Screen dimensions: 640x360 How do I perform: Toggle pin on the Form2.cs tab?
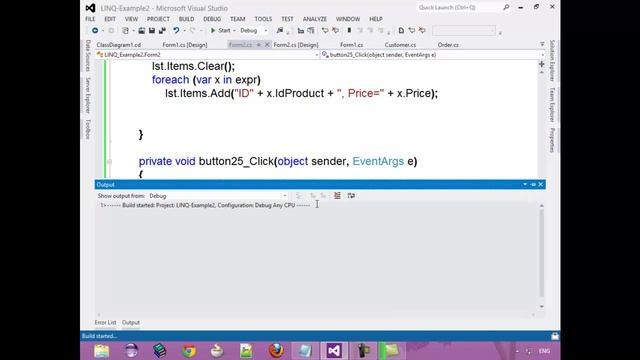click(x=258, y=45)
